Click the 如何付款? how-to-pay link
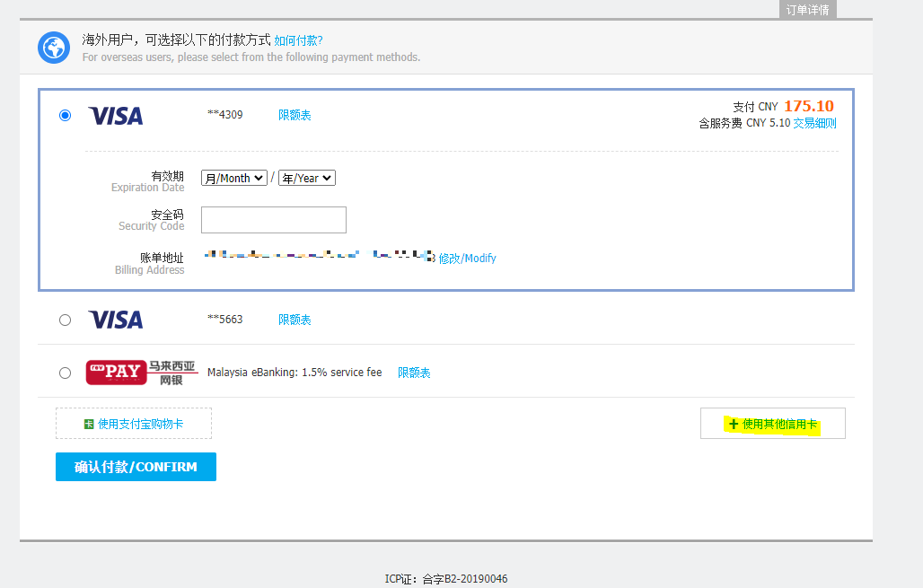923x588 pixels. (x=298, y=40)
